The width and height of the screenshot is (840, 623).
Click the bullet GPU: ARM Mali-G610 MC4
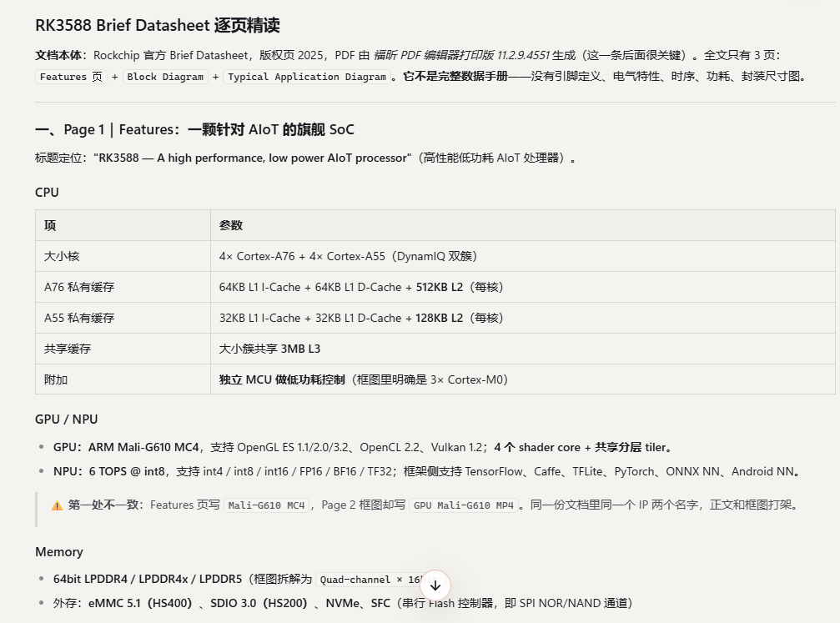tap(363, 447)
